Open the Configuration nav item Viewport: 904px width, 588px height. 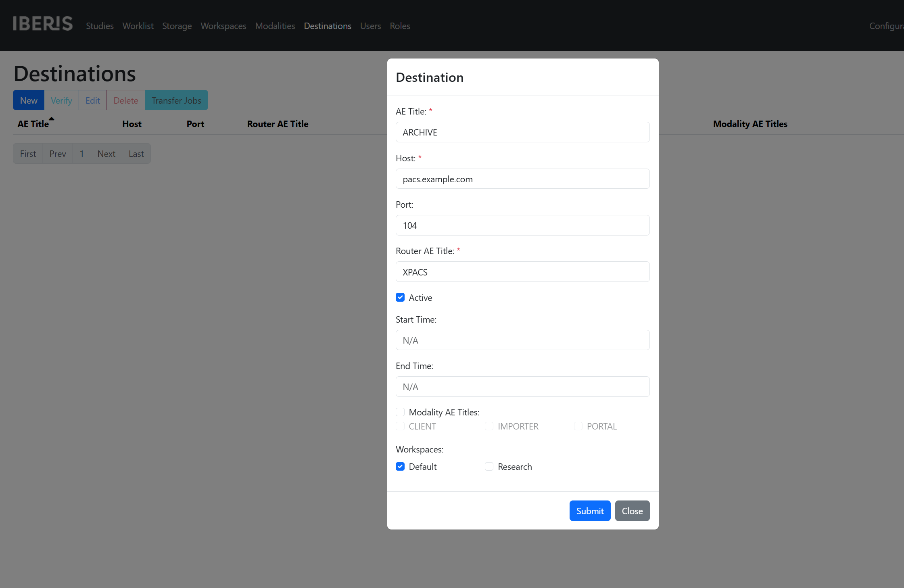click(886, 26)
